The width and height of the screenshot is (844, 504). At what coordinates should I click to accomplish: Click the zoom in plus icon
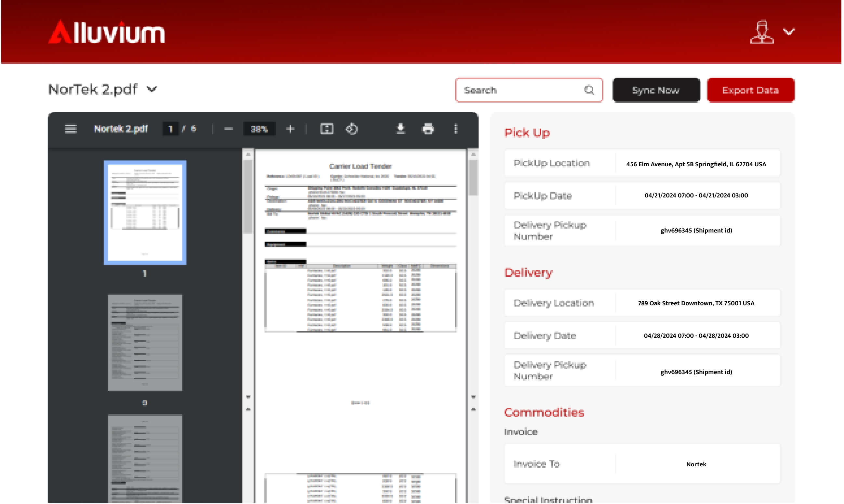pyautogui.click(x=290, y=129)
